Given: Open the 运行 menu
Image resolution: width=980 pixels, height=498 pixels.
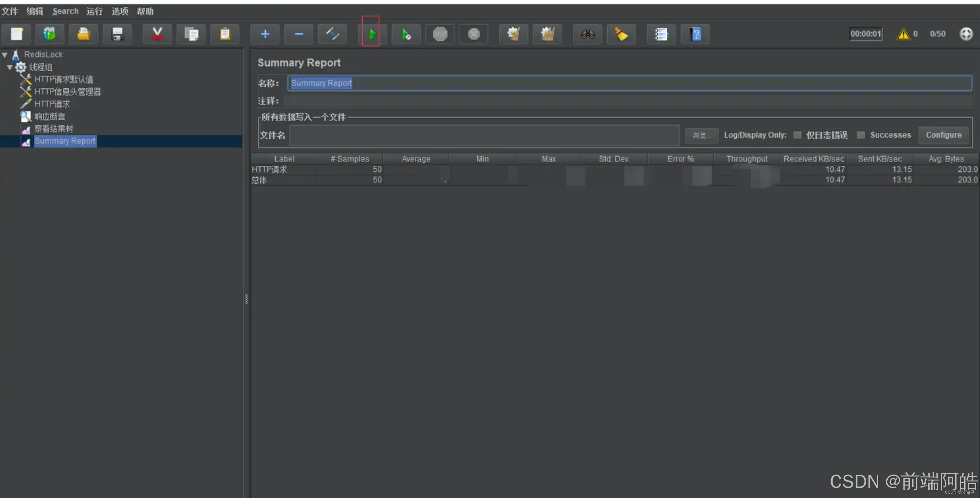Looking at the screenshot, I should (x=94, y=11).
